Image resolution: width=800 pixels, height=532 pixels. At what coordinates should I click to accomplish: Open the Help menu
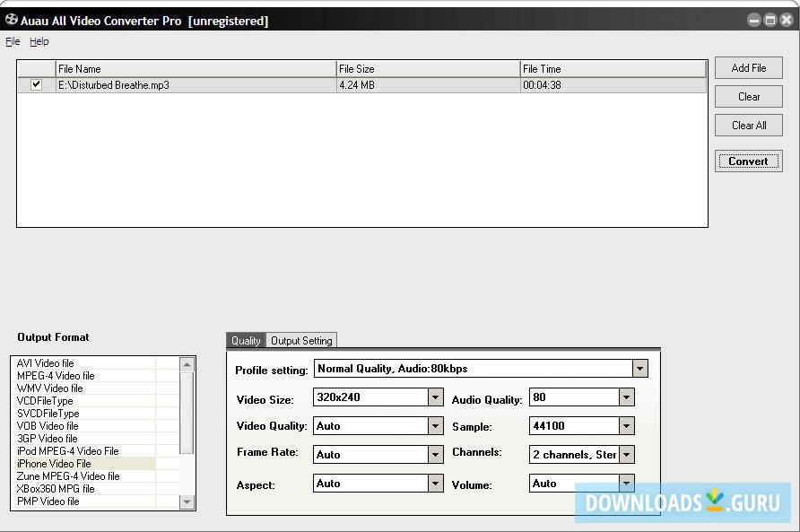(39, 41)
